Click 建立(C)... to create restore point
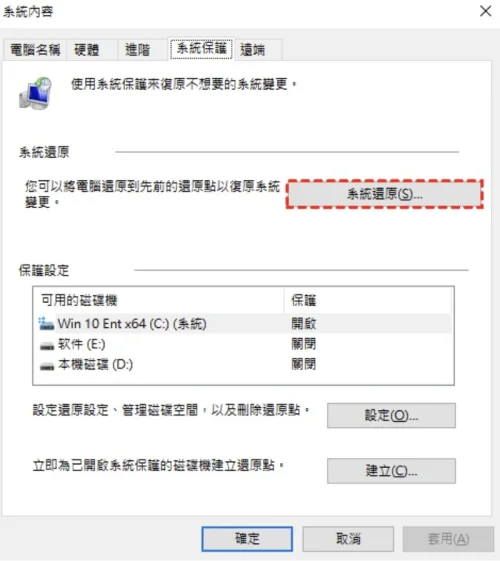500x561 pixels. (x=391, y=471)
